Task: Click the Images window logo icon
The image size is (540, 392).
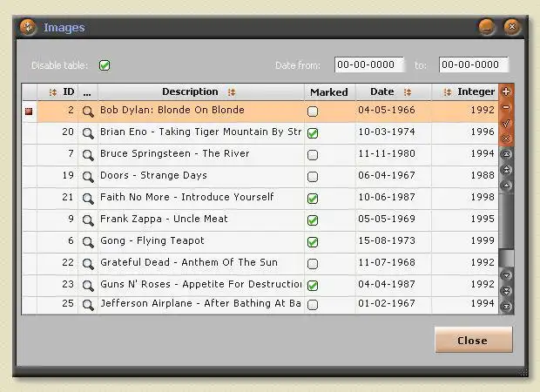Action: [x=28, y=27]
